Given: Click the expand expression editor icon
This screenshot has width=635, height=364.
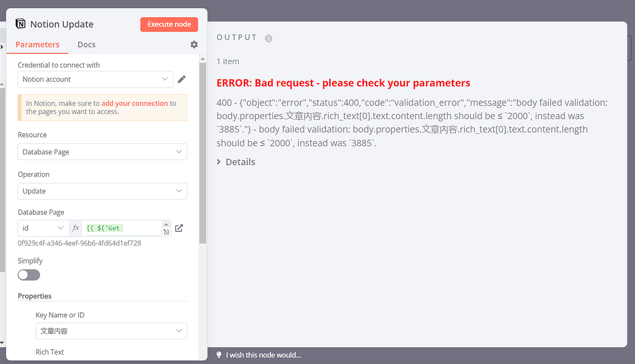Looking at the screenshot, I should (x=166, y=232).
